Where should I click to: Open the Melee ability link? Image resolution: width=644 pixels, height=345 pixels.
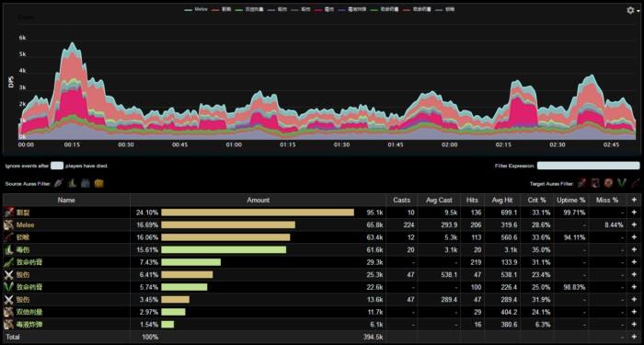(26, 225)
